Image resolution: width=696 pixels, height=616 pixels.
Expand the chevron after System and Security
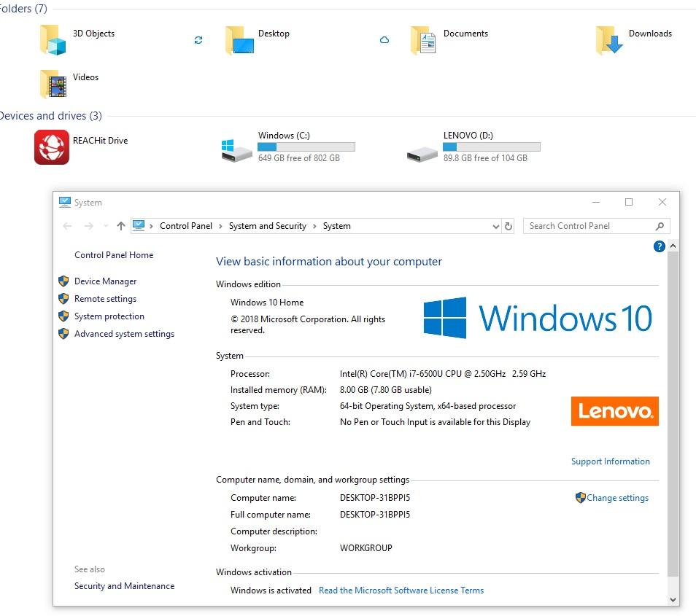pos(314,226)
